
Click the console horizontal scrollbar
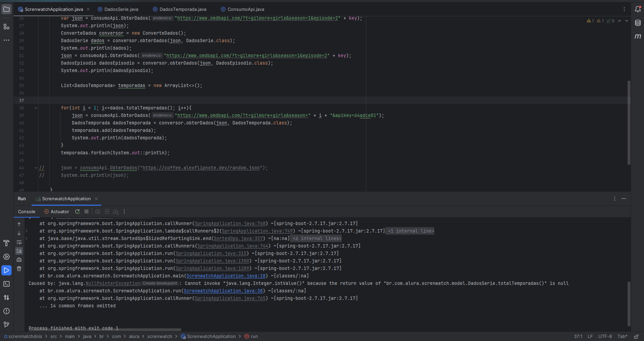pyautogui.click(x=105, y=329)
